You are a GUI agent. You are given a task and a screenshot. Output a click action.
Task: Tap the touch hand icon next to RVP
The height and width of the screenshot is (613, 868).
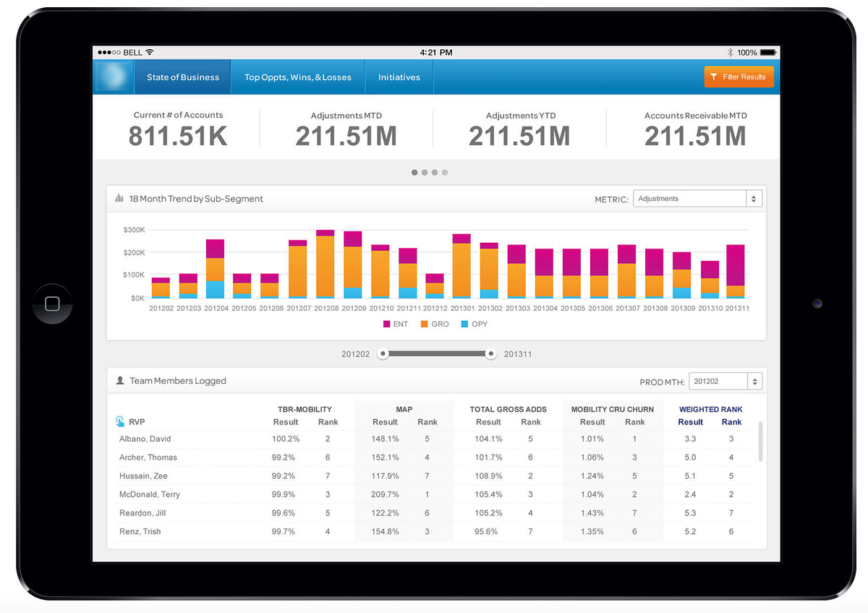(120, 421)
